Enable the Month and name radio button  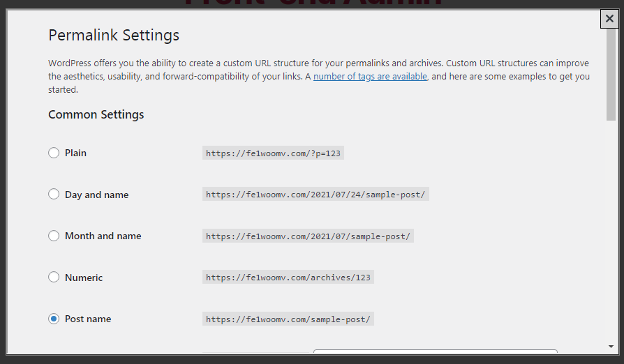click(54, 236)
